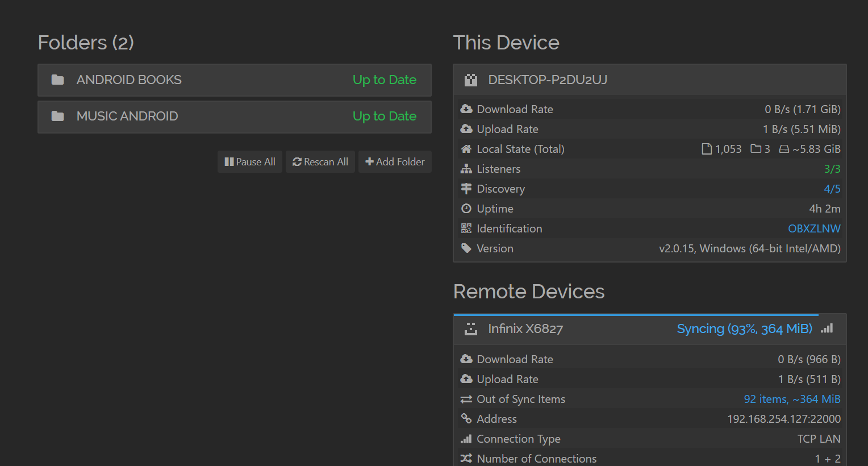
Task: Open the OBXZLNW identification link
Action: point(813,228)
